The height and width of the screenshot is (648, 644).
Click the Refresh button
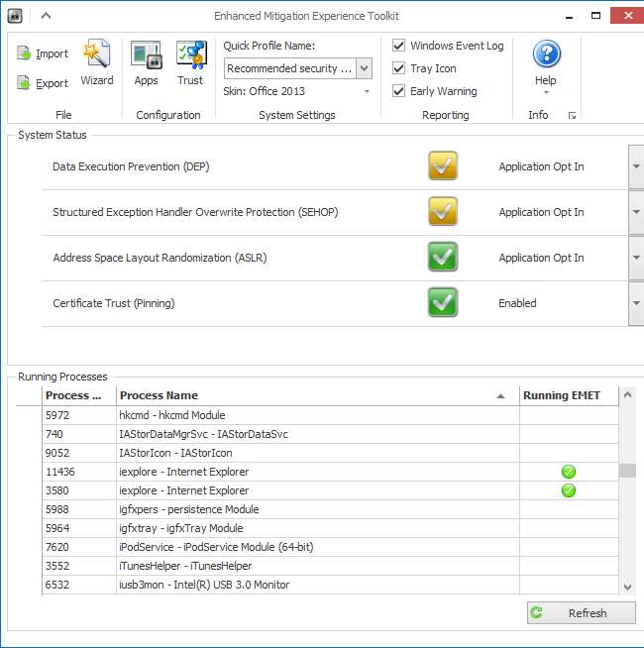(x=581, y=613)
